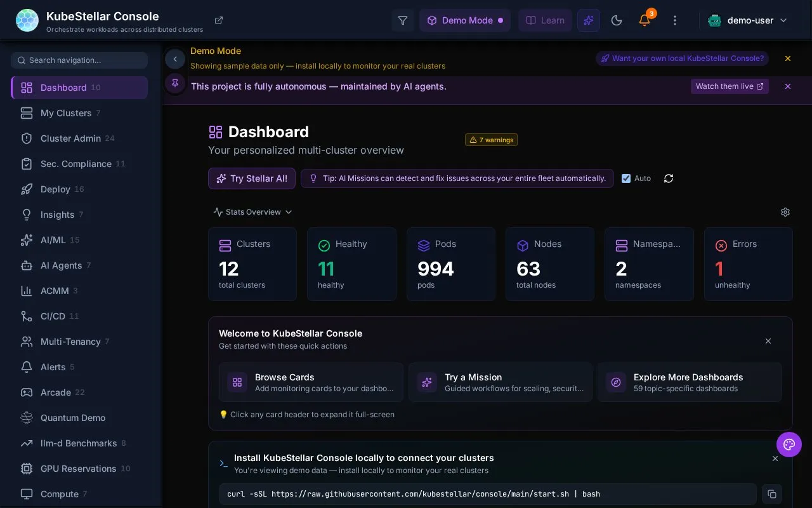Click 'Want your own local KubeStellar Console?' link

click(682, 58)
